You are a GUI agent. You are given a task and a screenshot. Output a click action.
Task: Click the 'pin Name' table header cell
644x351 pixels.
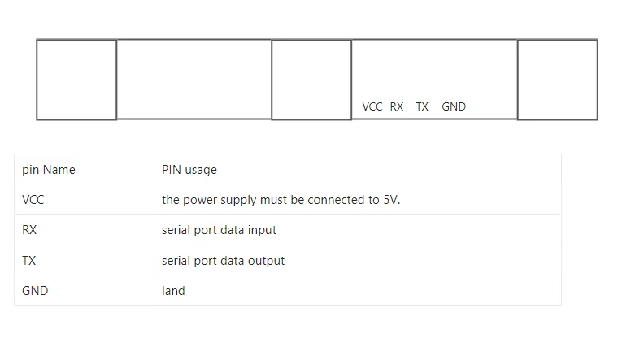pos(49,170)
